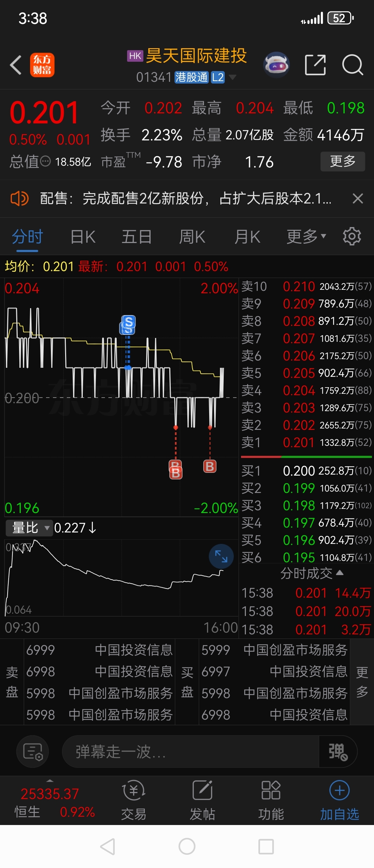
Task: Dismiss the 配售 announcement banner
Action: coord(358,199)
